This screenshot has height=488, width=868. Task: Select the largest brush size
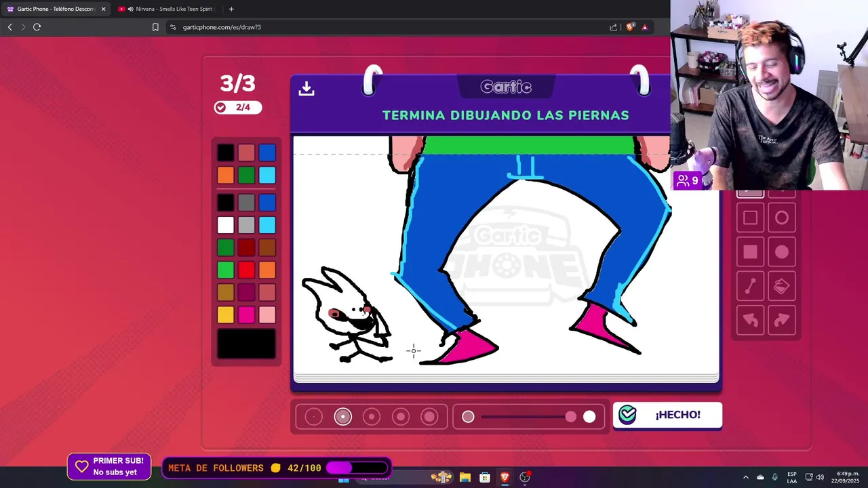point(429,417)
